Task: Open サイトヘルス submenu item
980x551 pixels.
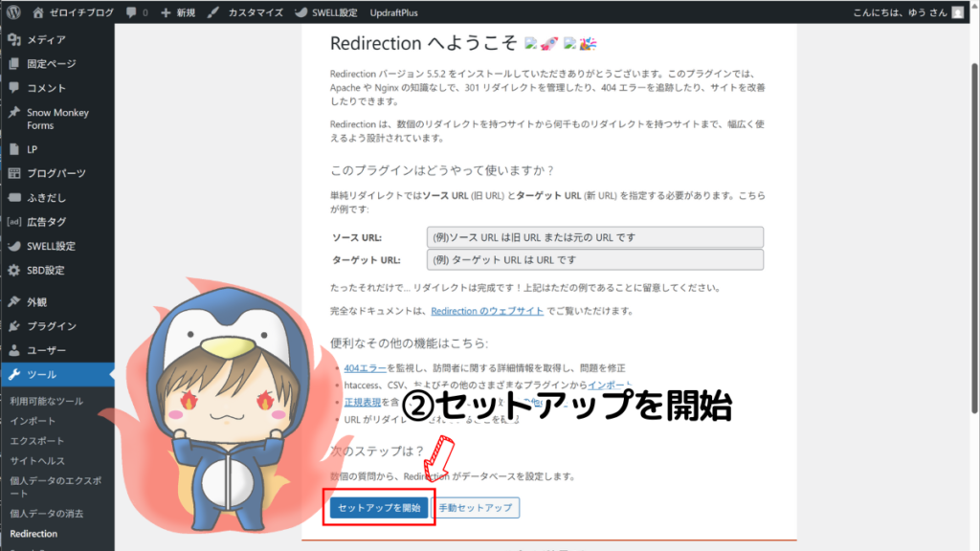Action: 37,461
